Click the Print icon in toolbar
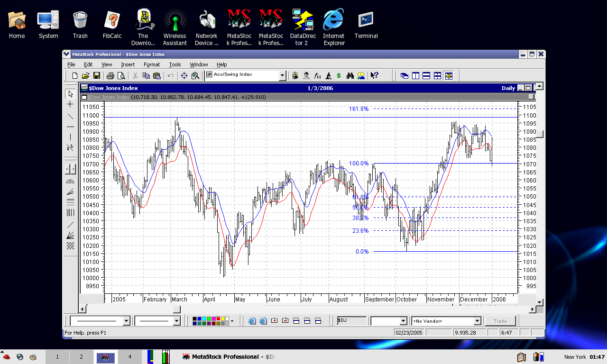This screenshot has height=364, width=607. tap(110, 75)
